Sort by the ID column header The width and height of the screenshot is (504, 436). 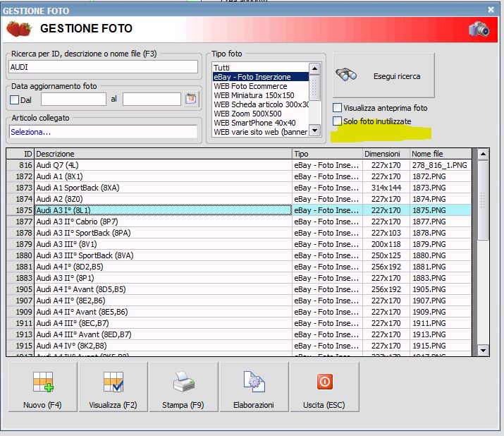tap(20, 154)
